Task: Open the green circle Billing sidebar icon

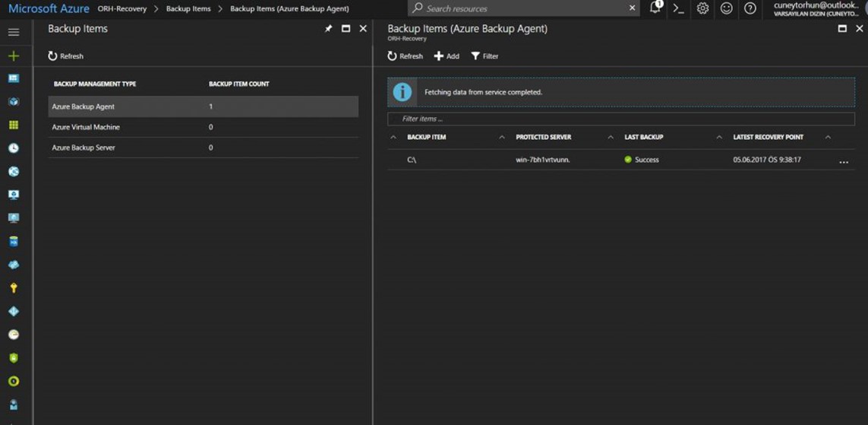Action: point(14,381)
